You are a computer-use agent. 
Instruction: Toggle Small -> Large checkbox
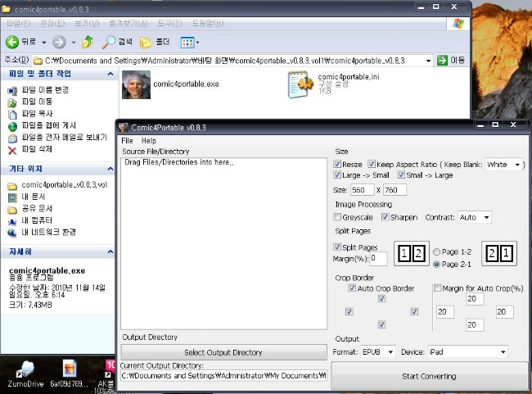(401, 174)
